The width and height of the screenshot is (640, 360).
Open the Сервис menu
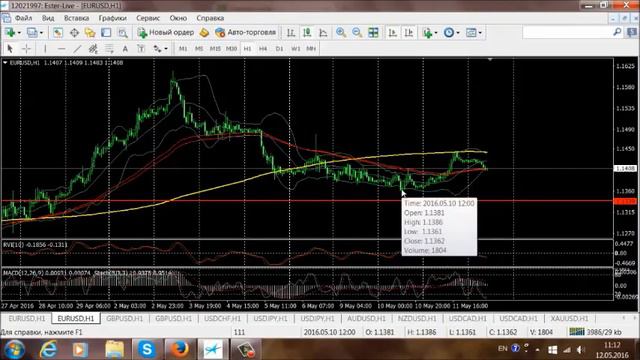(x=148, y=18)
